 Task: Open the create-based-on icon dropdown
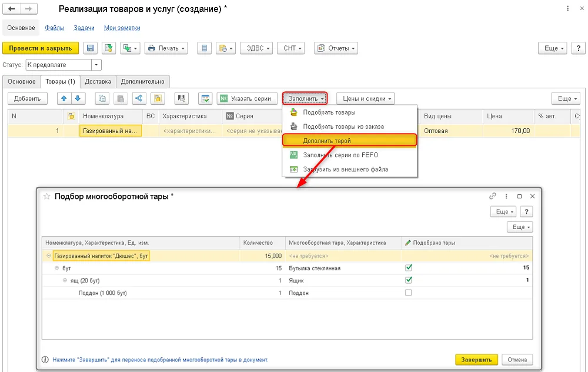(x=130, y=48)
